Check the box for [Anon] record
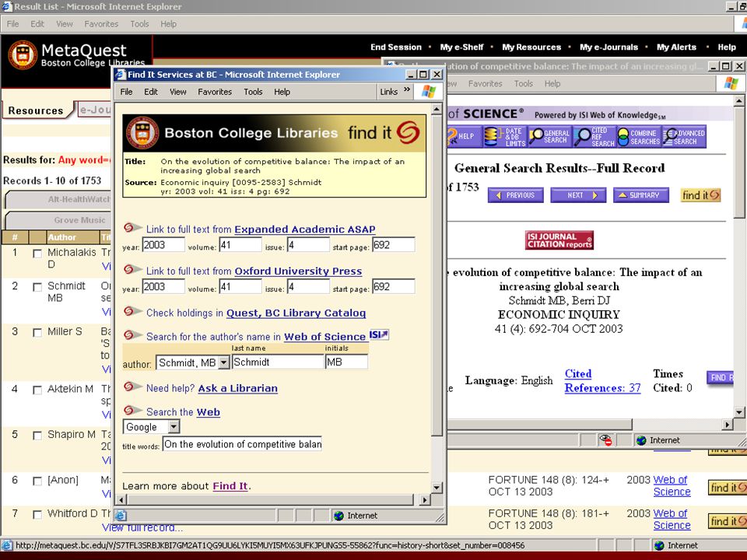 click(x=37, y=481)
